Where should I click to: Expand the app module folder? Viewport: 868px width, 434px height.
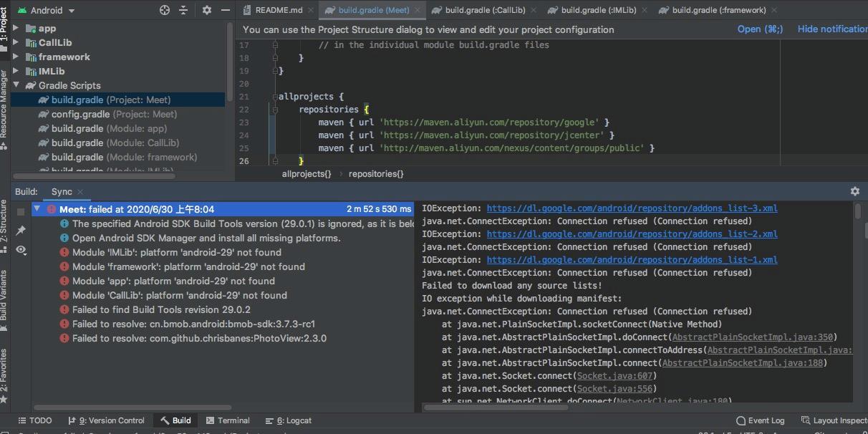[x=16, y=28]
